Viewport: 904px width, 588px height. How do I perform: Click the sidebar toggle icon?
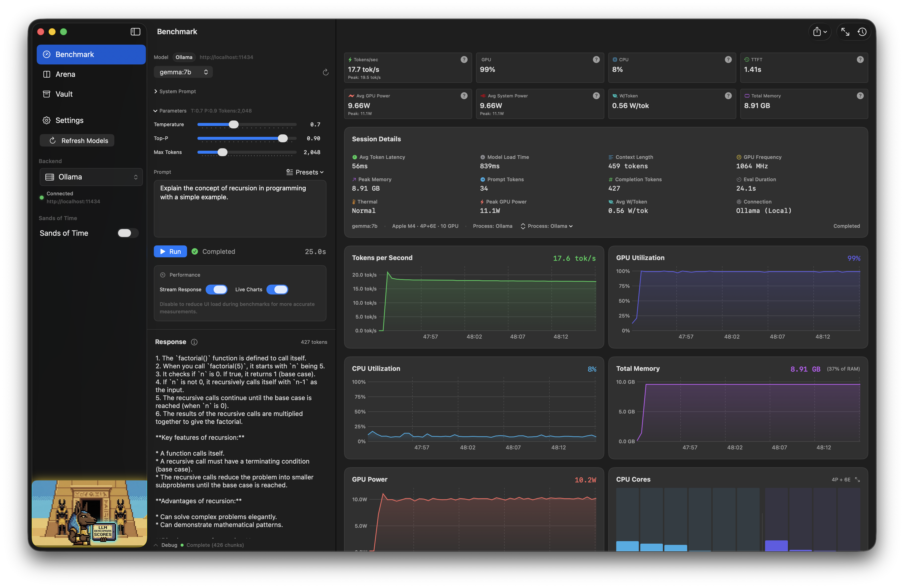click(135, 31)
